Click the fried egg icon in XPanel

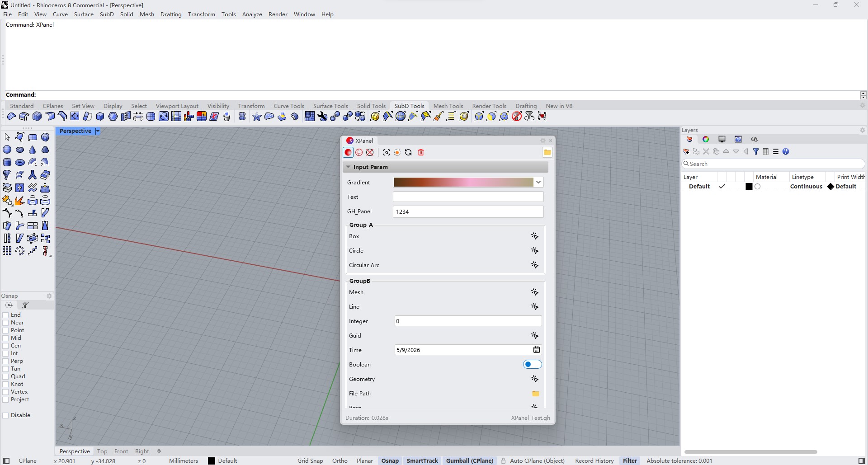tap(397, 152)
